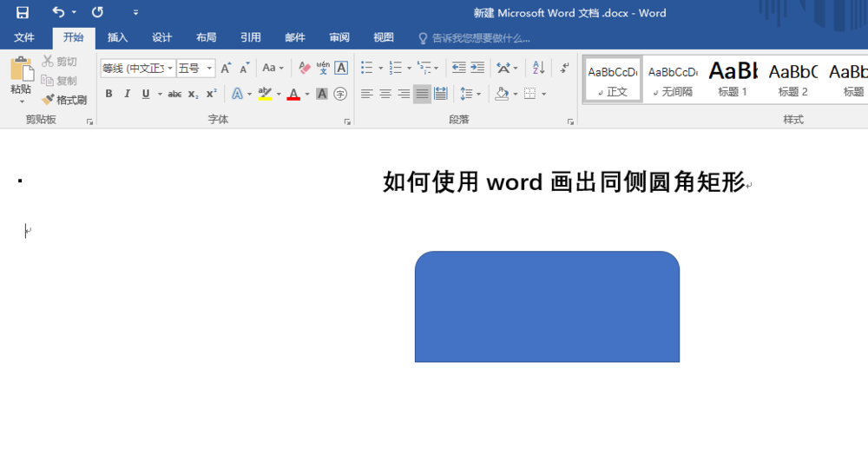Decrease font size with the shrink icon
Screen dimensions: 868x467
tap(244, 68)
